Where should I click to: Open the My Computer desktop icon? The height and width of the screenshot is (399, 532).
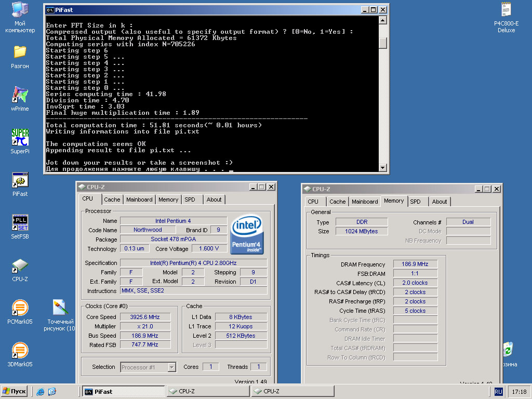point(20,10)
